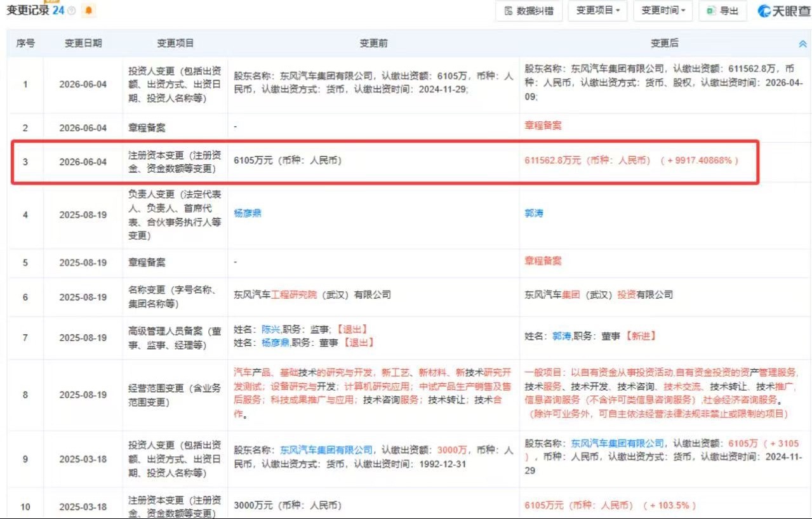
Task: Click 6105万元 (币种：人民币) in row 3 变更前
Action: click(x=288, y=161)
